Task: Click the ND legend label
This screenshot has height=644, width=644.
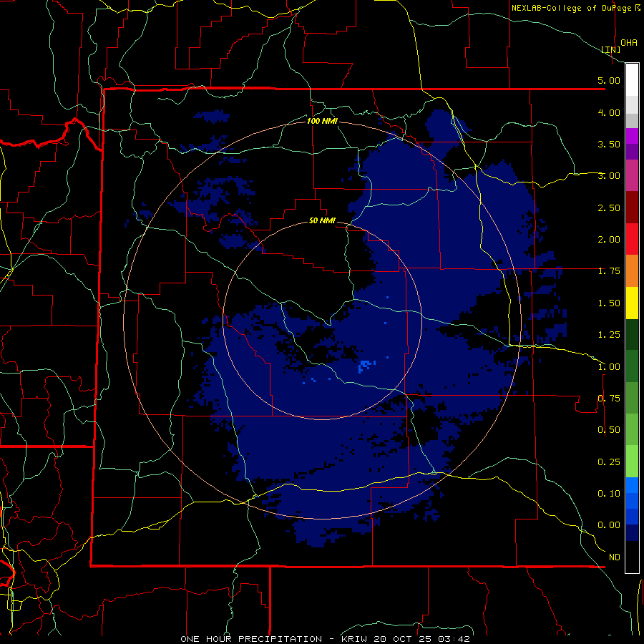Action: (615, 557)
